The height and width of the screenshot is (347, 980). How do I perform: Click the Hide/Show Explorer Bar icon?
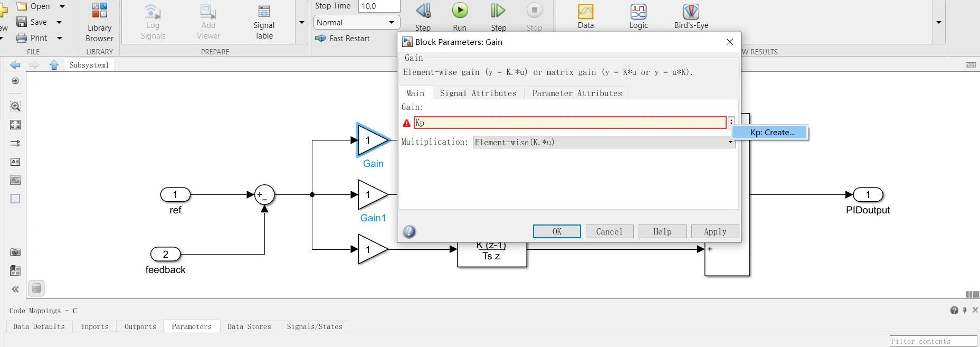pos(15,81)
